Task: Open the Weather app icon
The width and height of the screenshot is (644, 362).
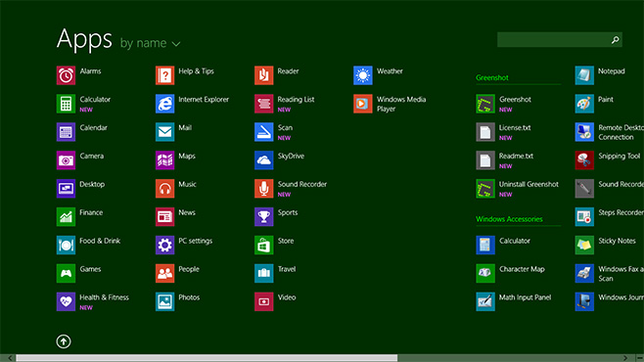Action: click(x=363, y=75)
